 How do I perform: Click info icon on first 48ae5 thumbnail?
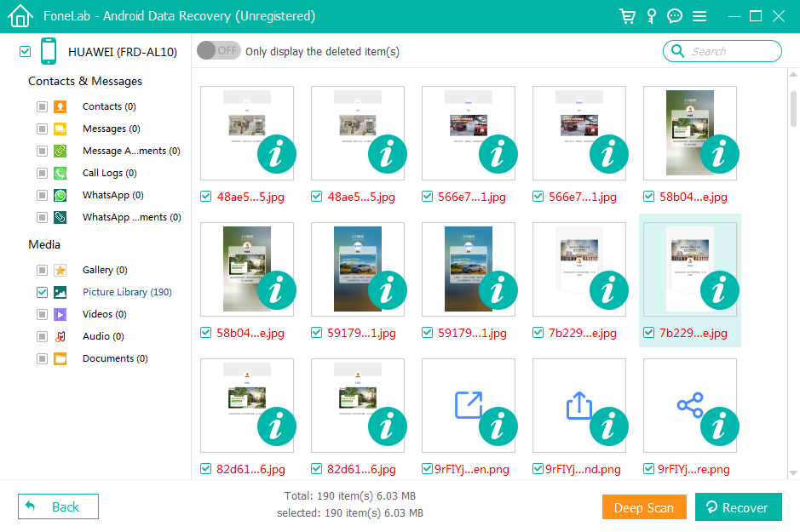point(276,154)
